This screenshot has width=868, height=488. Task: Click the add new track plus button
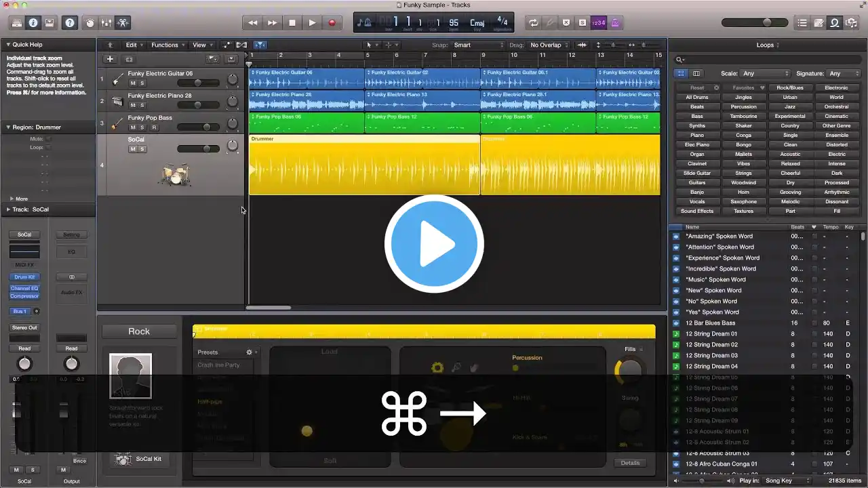110,59
